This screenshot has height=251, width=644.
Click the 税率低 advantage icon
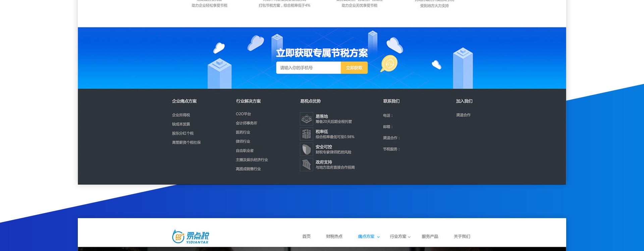click(x=306, y=134)
